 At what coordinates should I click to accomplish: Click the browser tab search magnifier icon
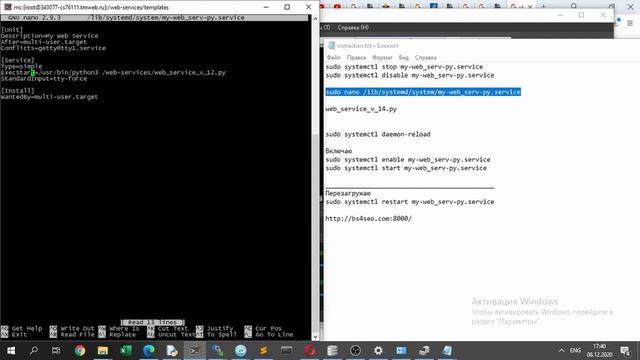pos(574,6)
